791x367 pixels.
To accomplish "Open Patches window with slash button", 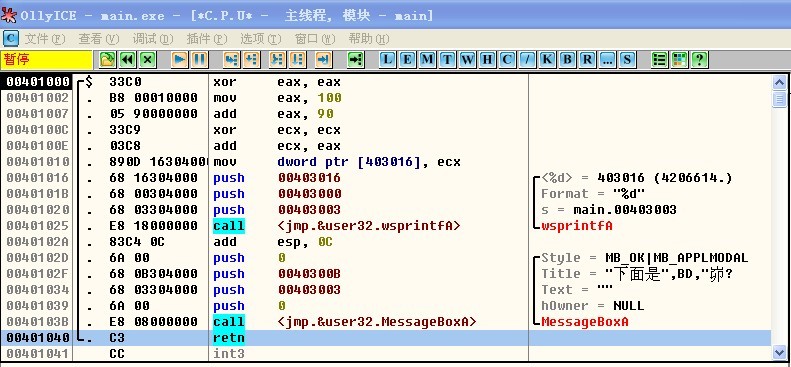I will pos(527,60).
